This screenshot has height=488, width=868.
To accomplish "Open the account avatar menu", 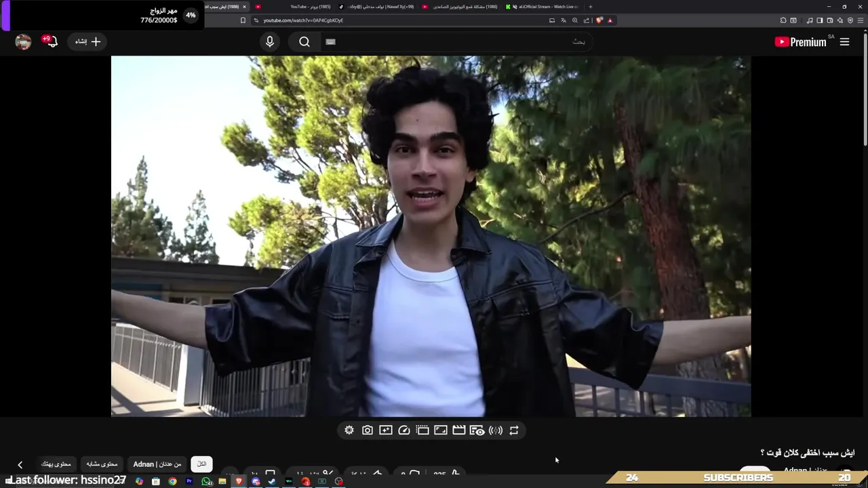I will click(x=23, y=42).
